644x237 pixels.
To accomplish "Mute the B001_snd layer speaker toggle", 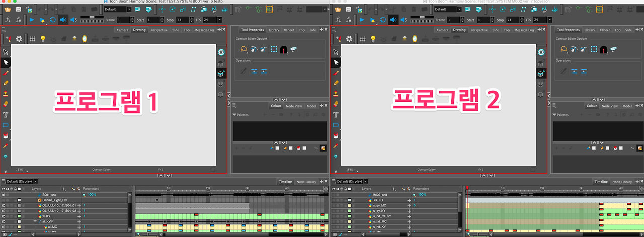I will 4,194.
